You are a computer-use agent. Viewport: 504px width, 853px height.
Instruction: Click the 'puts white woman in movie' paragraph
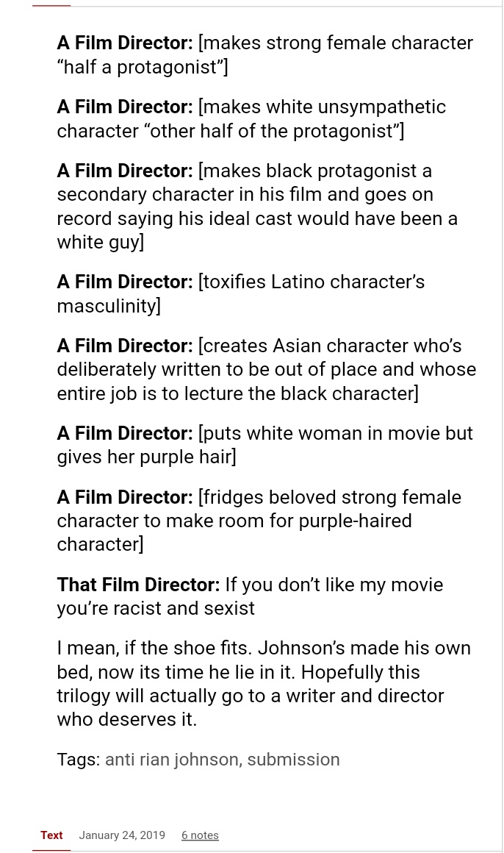tap(264, 445)
